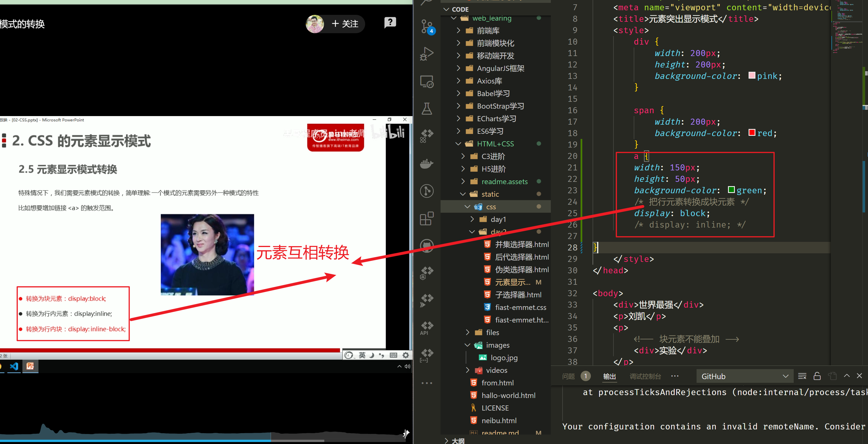
Task: Open the Docker whale icon
Action: tap(427, 164)
